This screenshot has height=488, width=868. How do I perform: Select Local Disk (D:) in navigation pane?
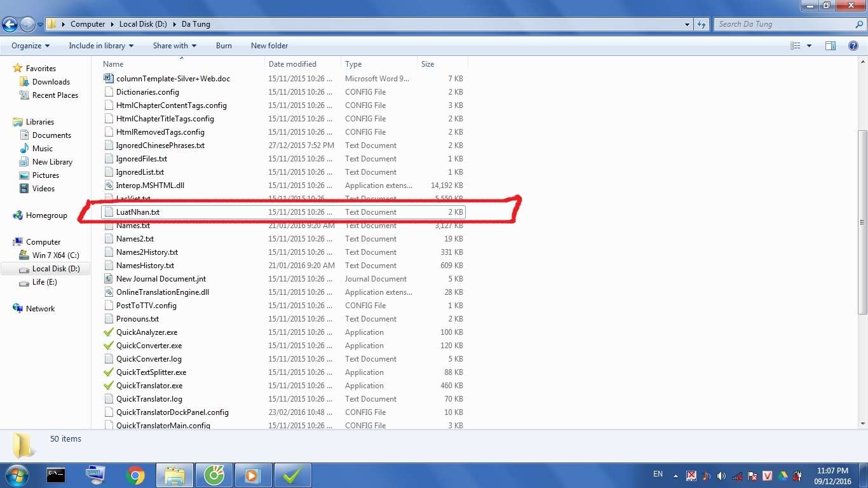(x=55, y=269)
